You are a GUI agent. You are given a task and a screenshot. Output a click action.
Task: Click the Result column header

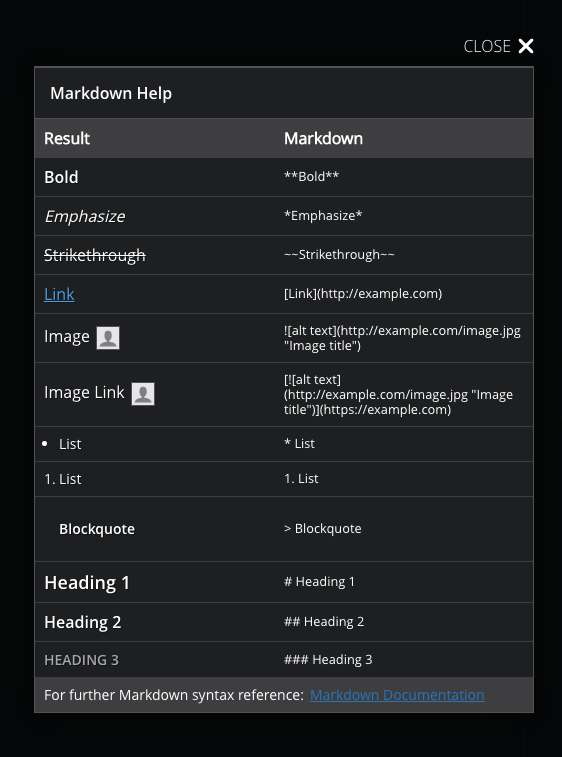point(67,139)
